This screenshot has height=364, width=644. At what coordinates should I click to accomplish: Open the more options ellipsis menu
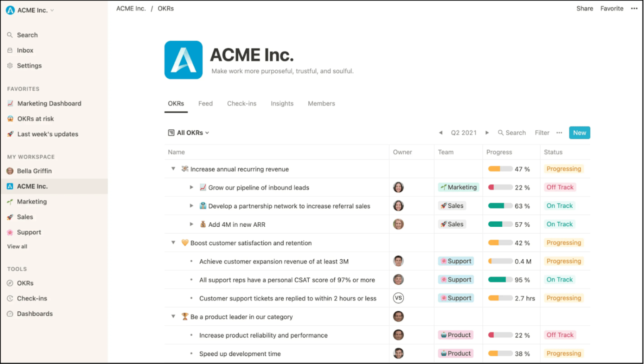[634, 8]
